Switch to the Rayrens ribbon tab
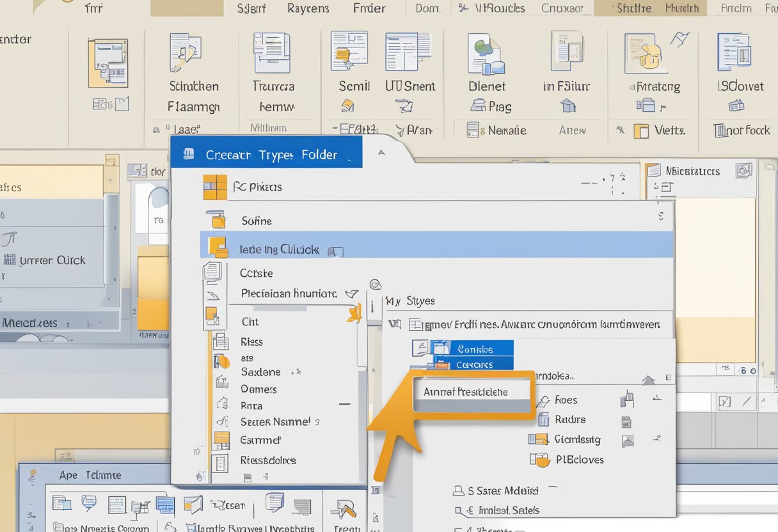 308,8
